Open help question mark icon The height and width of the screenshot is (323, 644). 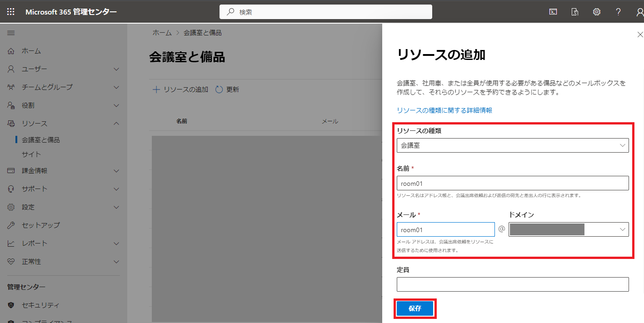[619, 12]
